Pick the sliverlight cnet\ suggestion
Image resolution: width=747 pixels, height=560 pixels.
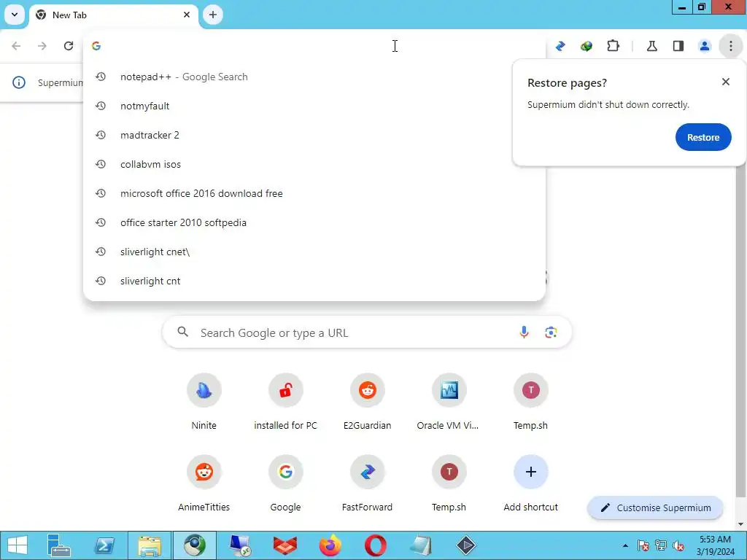[x=314, y=252]
